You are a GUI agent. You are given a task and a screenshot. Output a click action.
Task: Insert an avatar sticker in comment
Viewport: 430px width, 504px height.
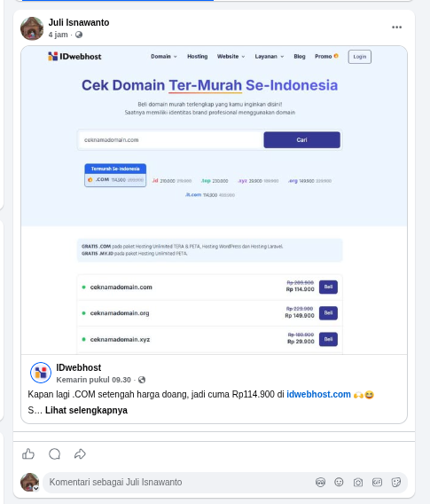[x=320, y=482]
